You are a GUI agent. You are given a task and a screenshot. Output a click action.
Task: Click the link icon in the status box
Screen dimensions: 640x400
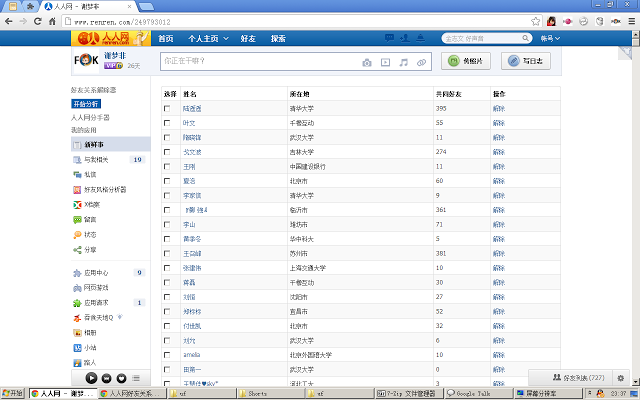click(x=421, y=62)
